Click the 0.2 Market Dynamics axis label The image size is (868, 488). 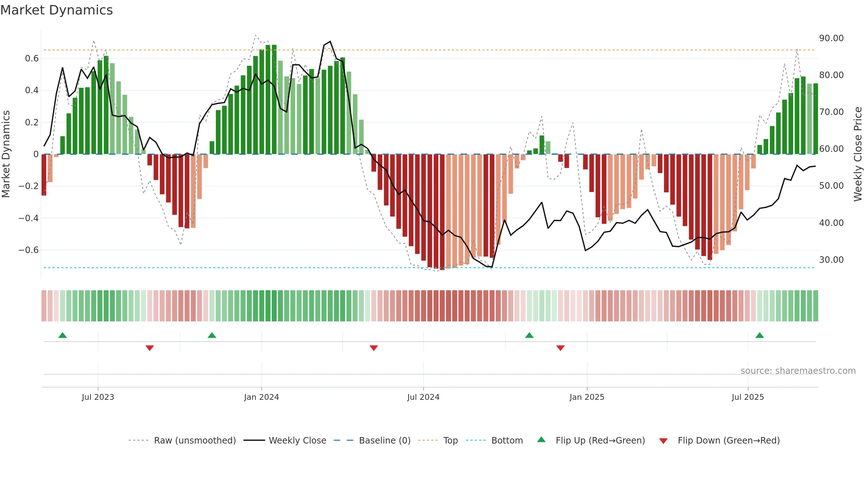[32, 123]
